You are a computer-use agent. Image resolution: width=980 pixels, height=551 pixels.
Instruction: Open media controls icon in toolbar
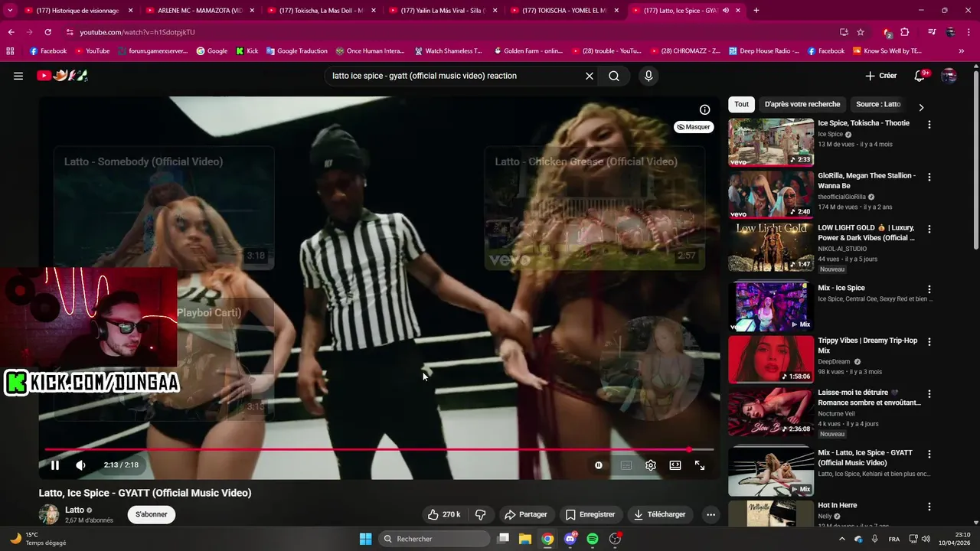point(932,32)
